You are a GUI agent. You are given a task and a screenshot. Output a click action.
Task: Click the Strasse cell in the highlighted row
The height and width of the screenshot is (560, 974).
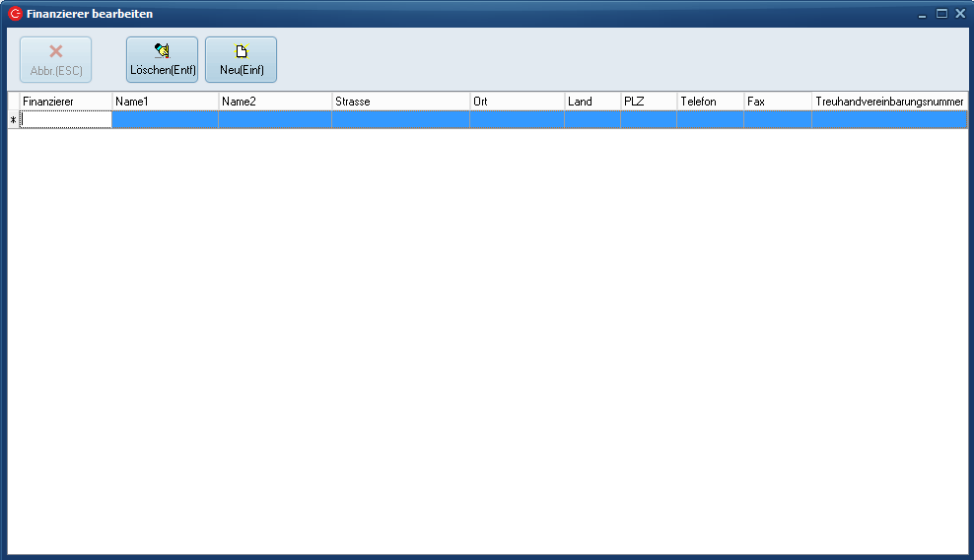400,120
